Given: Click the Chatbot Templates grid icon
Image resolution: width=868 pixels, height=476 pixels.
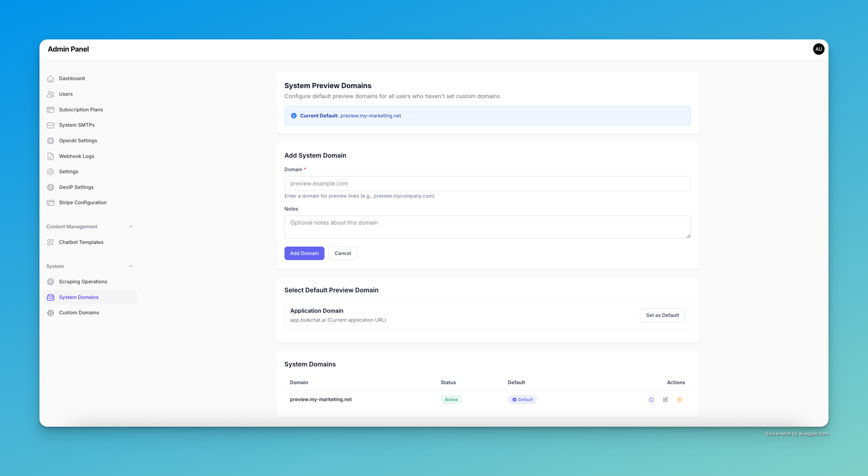Looking at the screenshot, I should [x=51, y=242].
